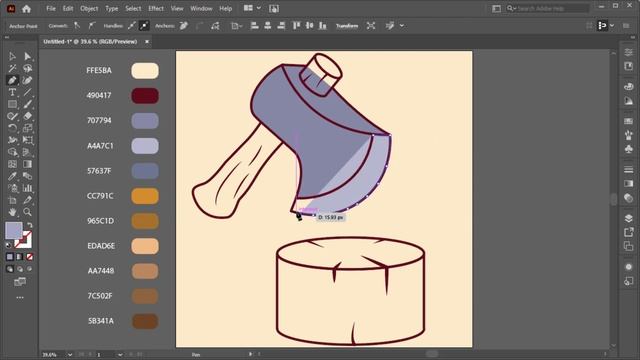The height and width of the screenshot is (360, 640).
Task: Click the Fill color box
Action: click(13, 231)
